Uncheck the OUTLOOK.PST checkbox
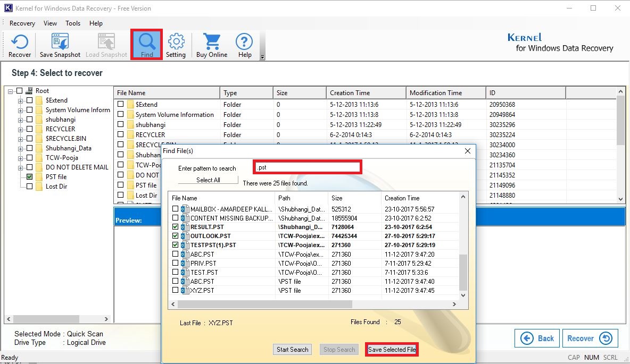This screenshot has height=364, width=630. coord(175,236)
